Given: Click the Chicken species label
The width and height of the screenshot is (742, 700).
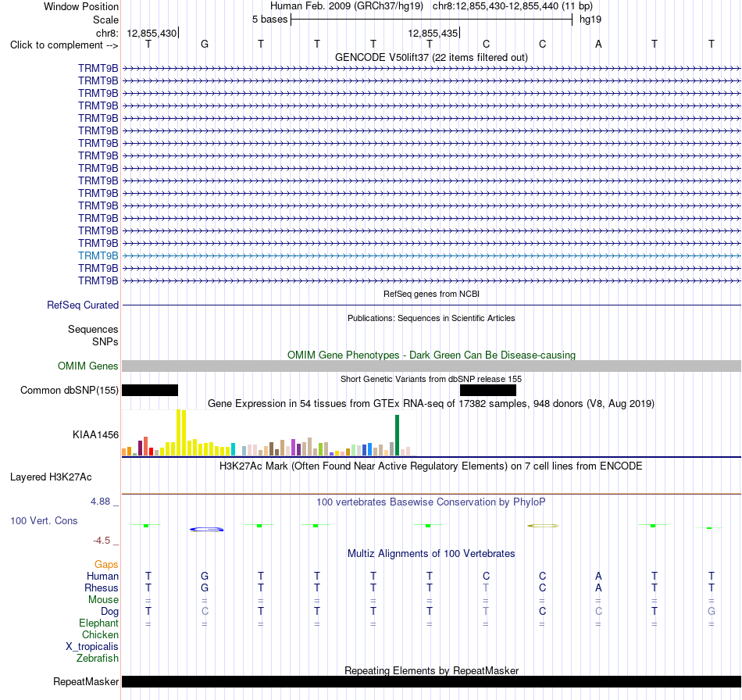Looking at the screenshot, I should (100, 634).
